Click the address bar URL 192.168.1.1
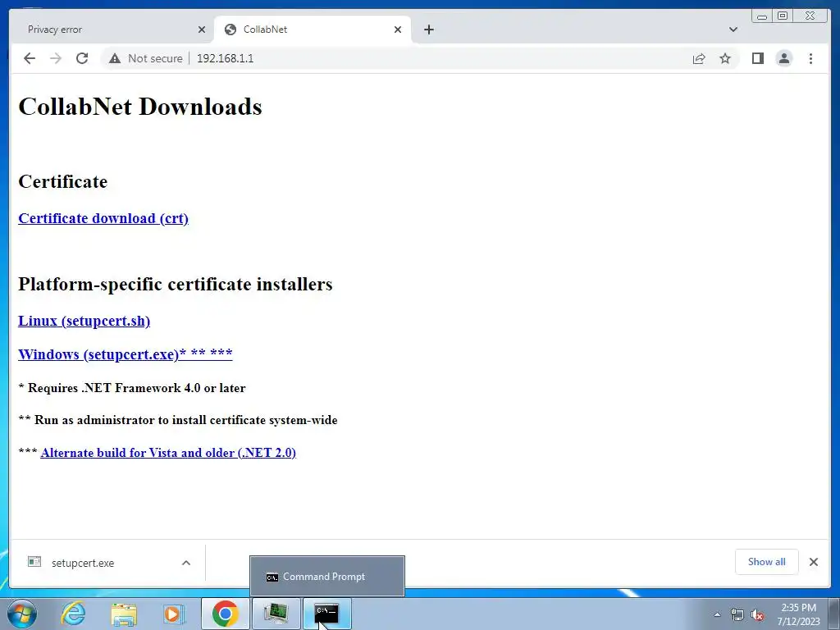Image resolution: width=840 pixels, height=630 pixels. coord(225,58)
